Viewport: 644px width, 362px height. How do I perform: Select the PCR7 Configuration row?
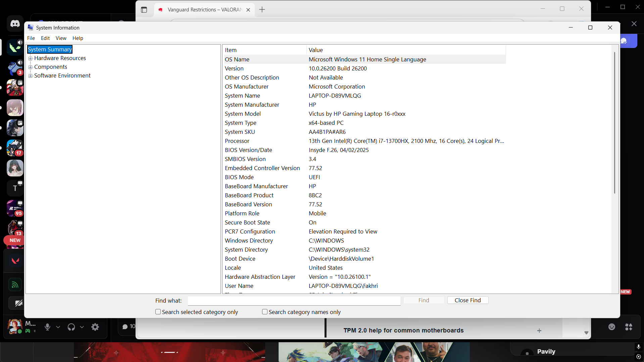365,231
